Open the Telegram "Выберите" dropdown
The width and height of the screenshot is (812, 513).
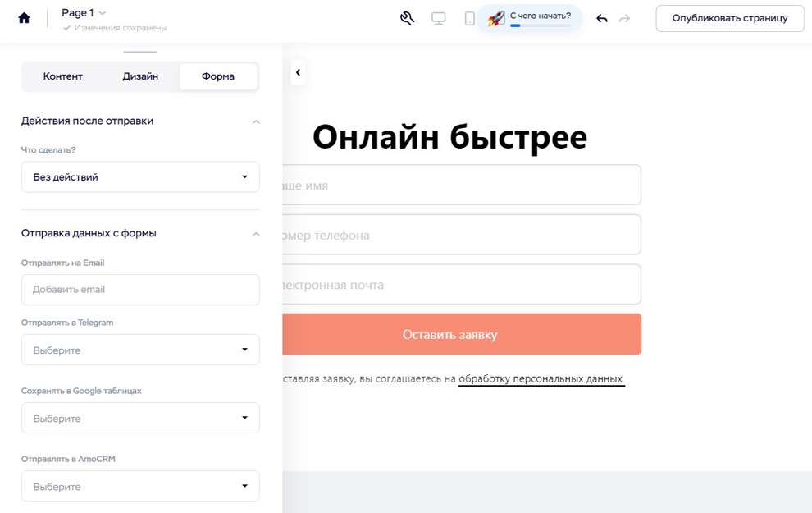140,350
